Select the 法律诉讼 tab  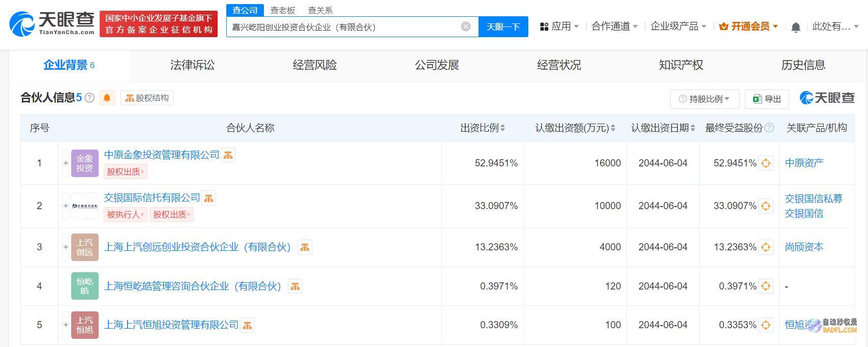(x=192, y=65)
